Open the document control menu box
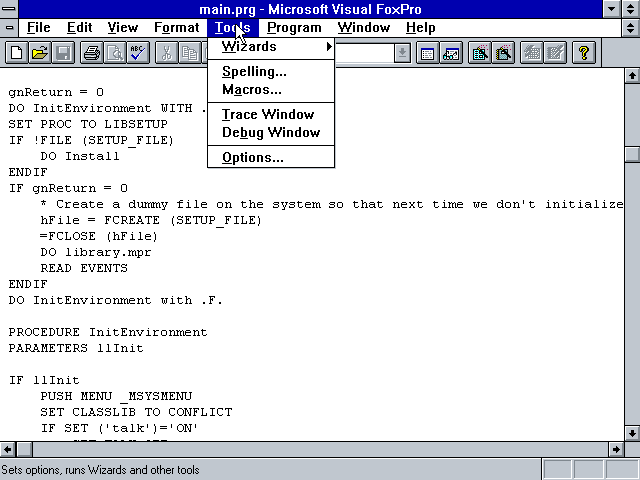This screenshot has height=480, width=640. tap(9, 28)
